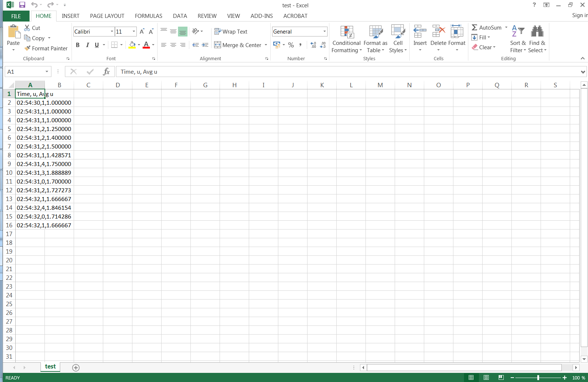Viewport: 588px width, 382px height.
Task: Click the Borders icon
Action: click(114, 45)
